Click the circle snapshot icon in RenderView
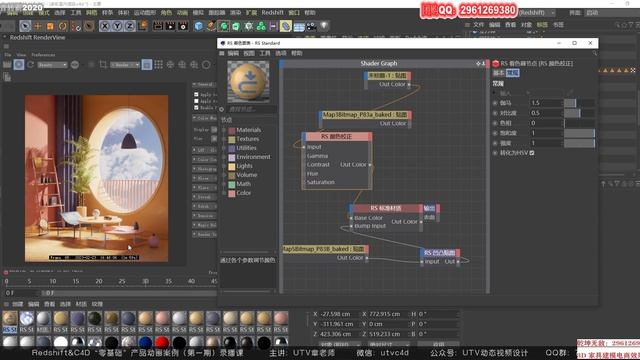The image size is (640, 360). point(207,65)
